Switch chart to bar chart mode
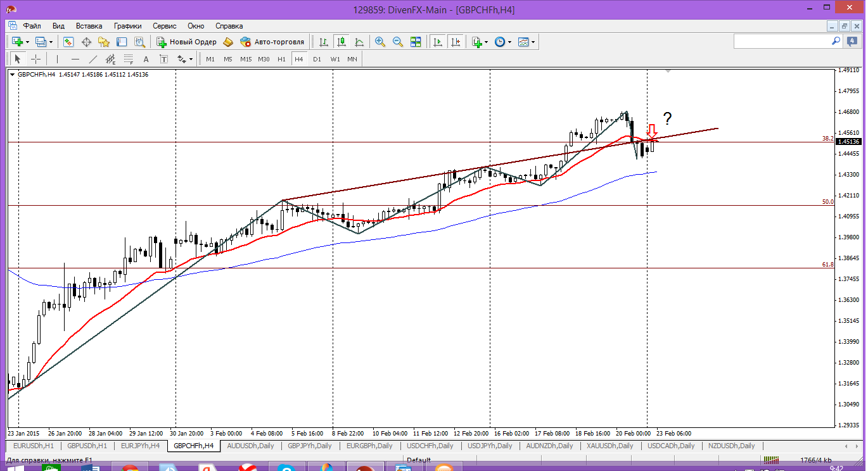The height and width of the screenshot is (471, 868). (x=324, y=42)
